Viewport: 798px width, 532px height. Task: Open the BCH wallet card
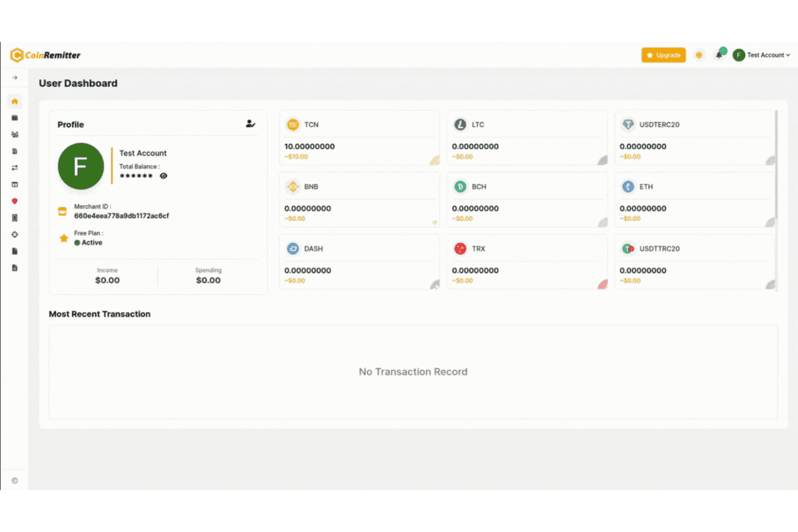point(527,200)
